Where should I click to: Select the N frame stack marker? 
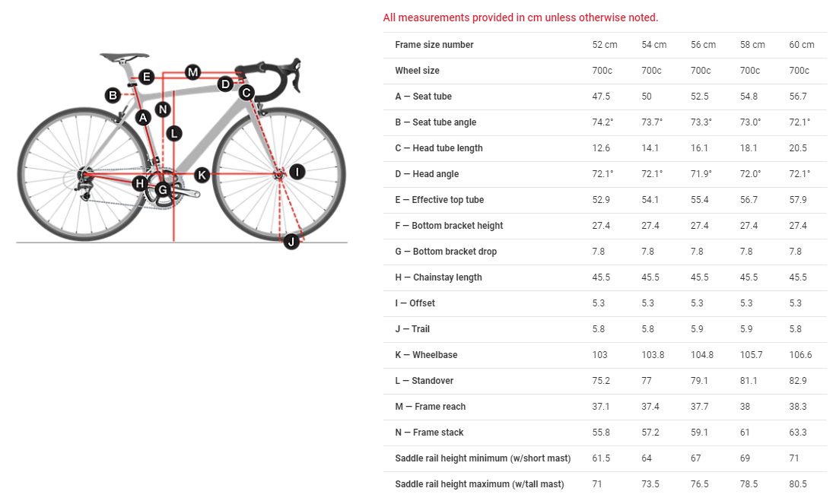point(162,109)
